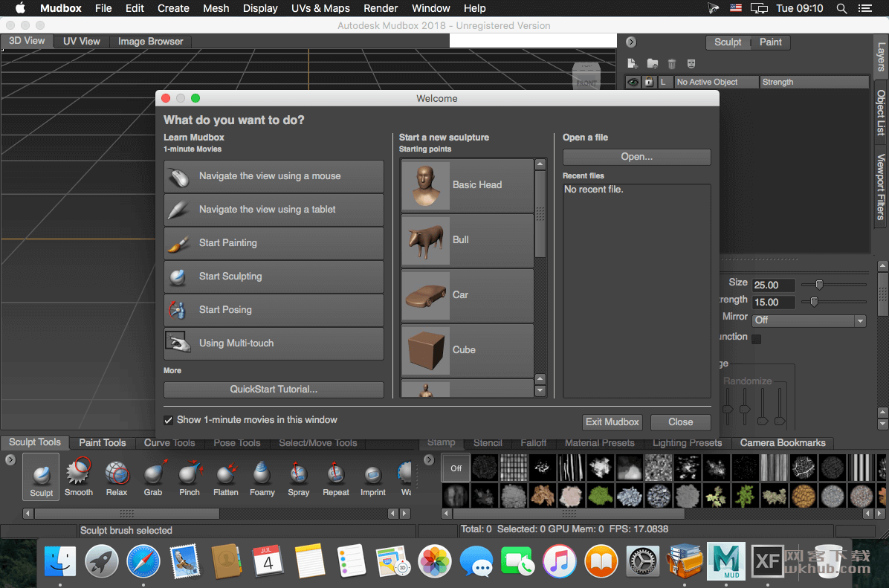Switch to the Image Browser tab
The image size is (889, 588).
150,42
